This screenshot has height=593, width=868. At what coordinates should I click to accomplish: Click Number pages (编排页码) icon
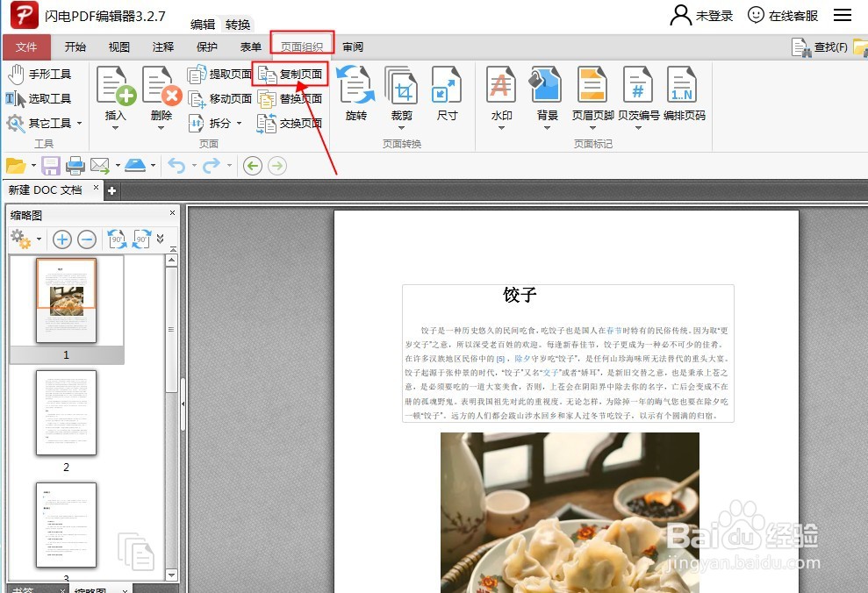(683, 84)
